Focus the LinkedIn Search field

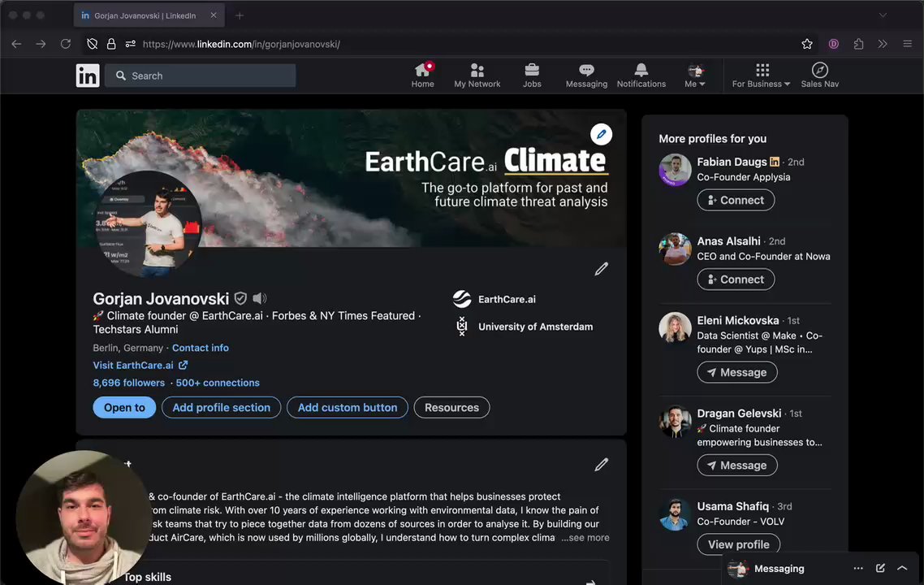pyautogui.click(x=201, y=76)
